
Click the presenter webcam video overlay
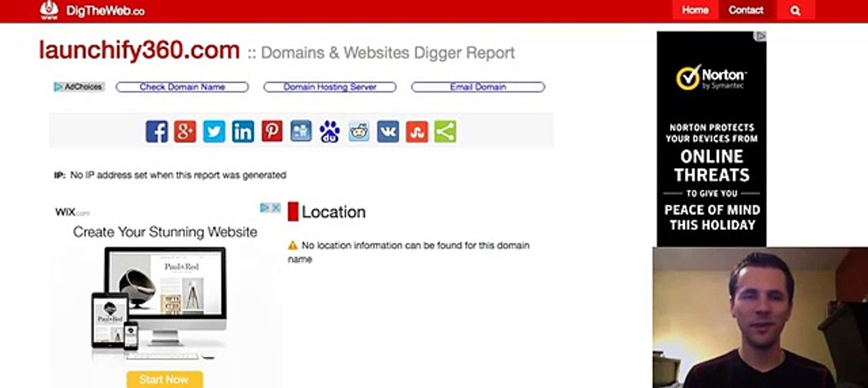pos(760,317)
